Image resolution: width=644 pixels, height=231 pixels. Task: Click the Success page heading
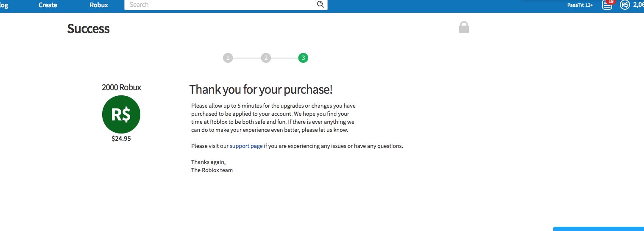[88, 28]
